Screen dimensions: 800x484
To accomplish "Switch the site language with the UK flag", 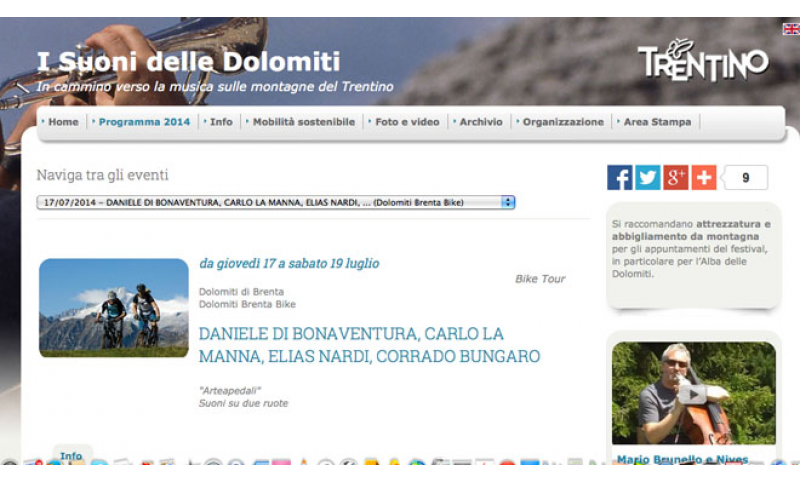I will pyautogui.click(x=791, y=29).
